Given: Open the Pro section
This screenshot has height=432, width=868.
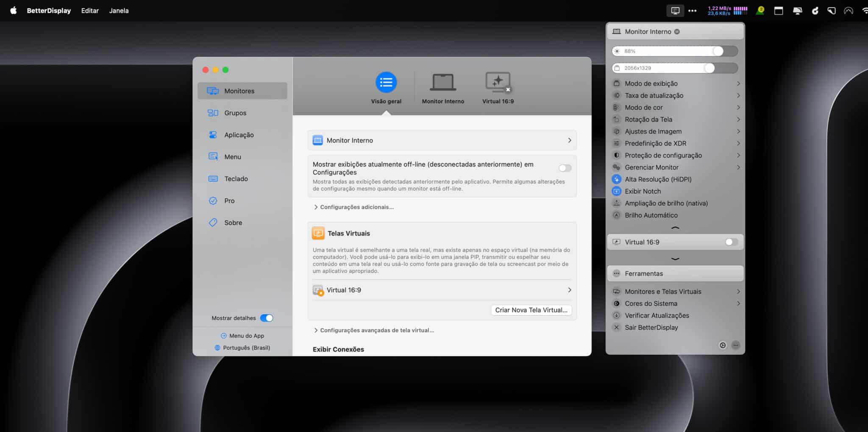Looking at the screenshot, I should point(229,201).
